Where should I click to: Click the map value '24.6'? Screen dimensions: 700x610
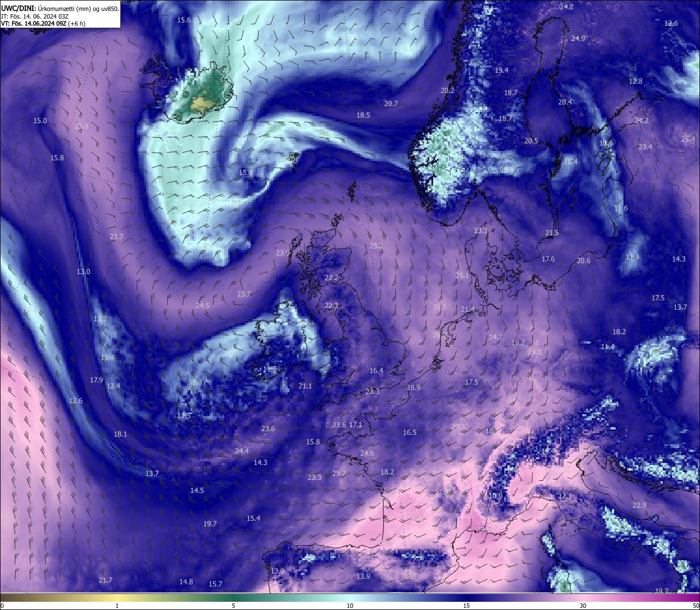point(367,453)
